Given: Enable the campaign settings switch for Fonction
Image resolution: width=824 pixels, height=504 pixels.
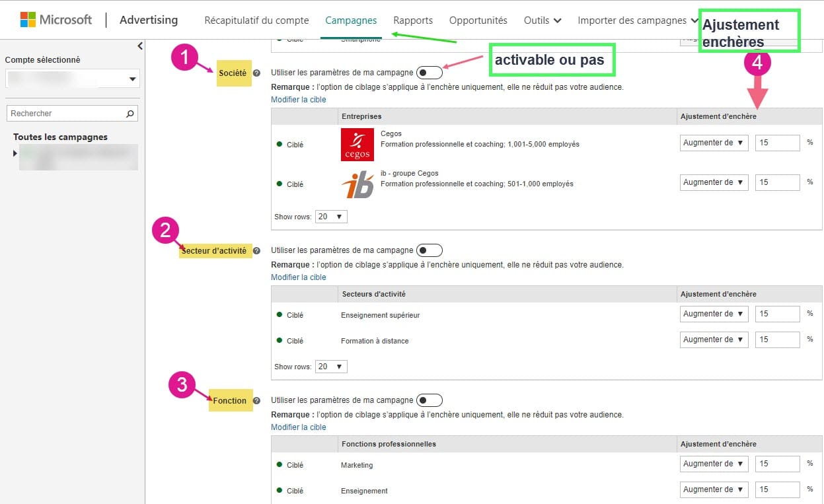Looking at the screenshot, I should tap(429, 400).
